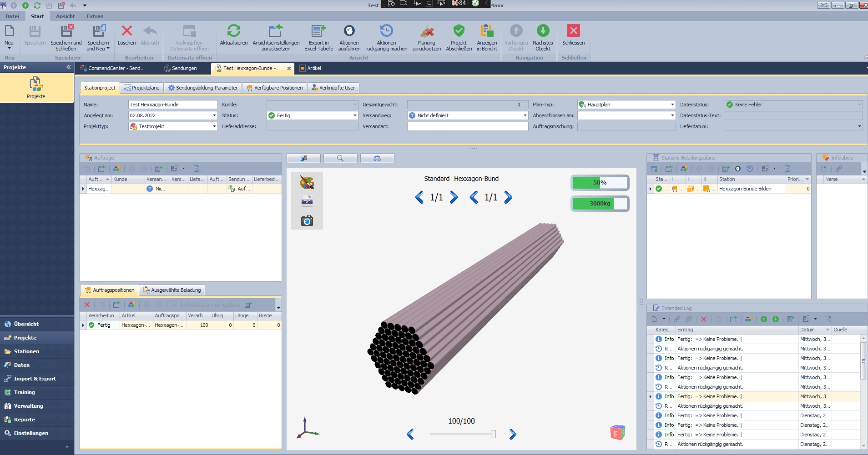Click the Versandart input field

pos(468,126)
